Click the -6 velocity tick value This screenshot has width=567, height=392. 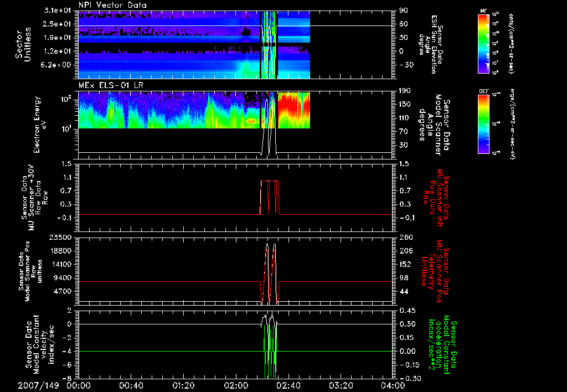tap(67, 365)
